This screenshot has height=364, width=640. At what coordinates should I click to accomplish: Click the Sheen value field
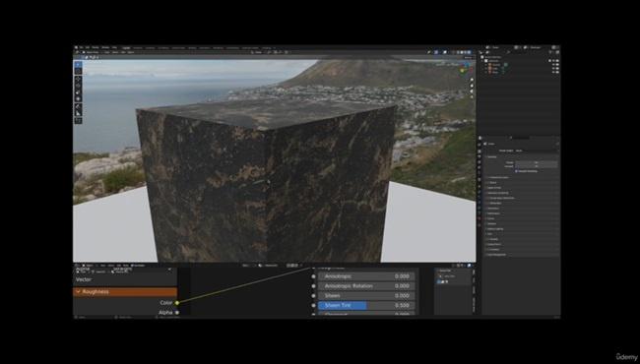click(366, 295)
